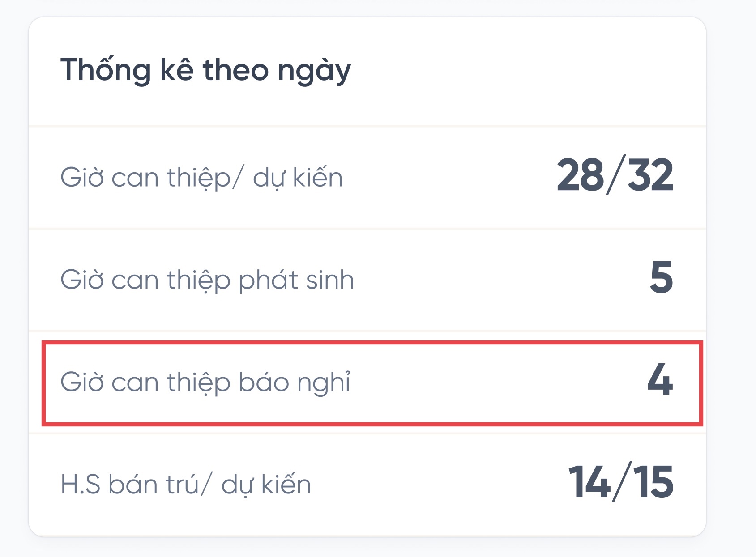This screenshot has height=557, width=756.
Task: Click the number 32 in 28/32
Action: click(650, 175)
